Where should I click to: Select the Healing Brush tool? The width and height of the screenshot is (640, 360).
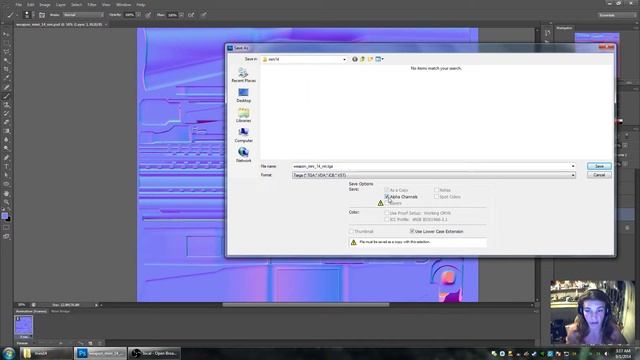click(x=6, y=87)
